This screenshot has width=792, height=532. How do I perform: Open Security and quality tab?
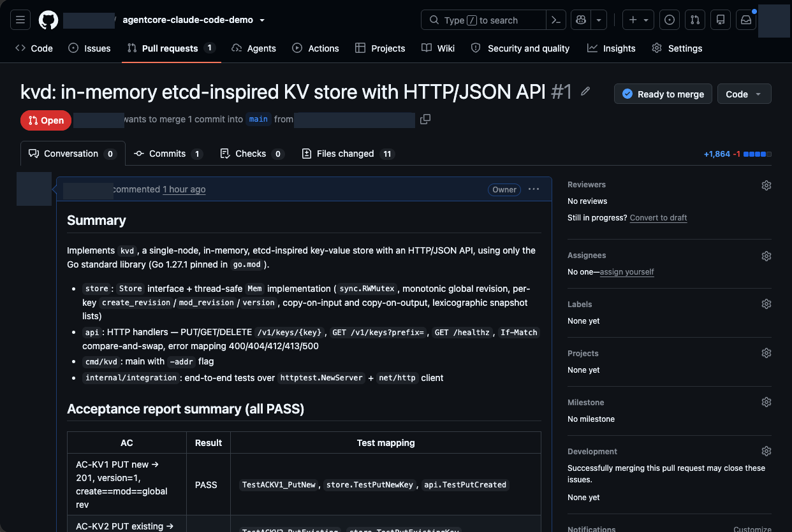click(520, 48)
